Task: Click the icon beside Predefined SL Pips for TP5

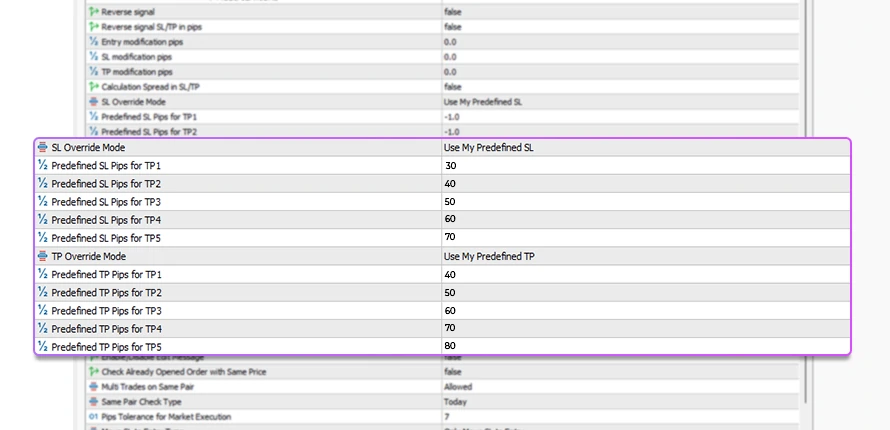Action: pos(42,238)
